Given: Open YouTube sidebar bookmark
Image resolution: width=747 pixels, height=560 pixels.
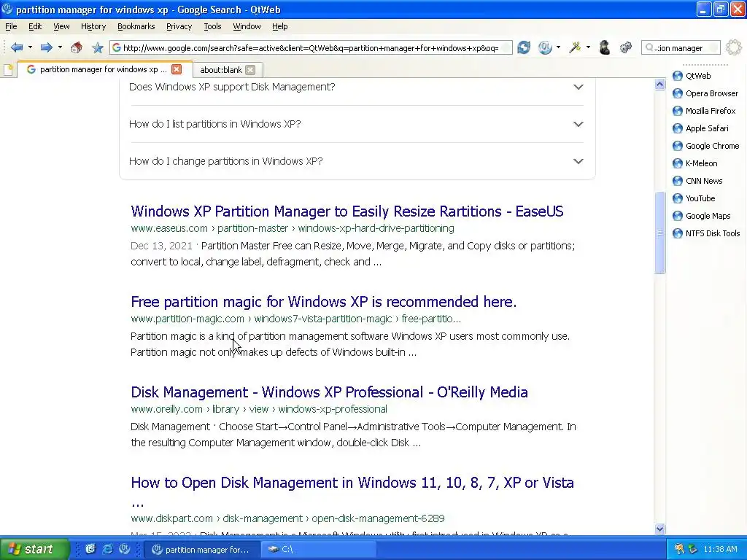Looking at the screenshot, I should click(x=694, y=198).
